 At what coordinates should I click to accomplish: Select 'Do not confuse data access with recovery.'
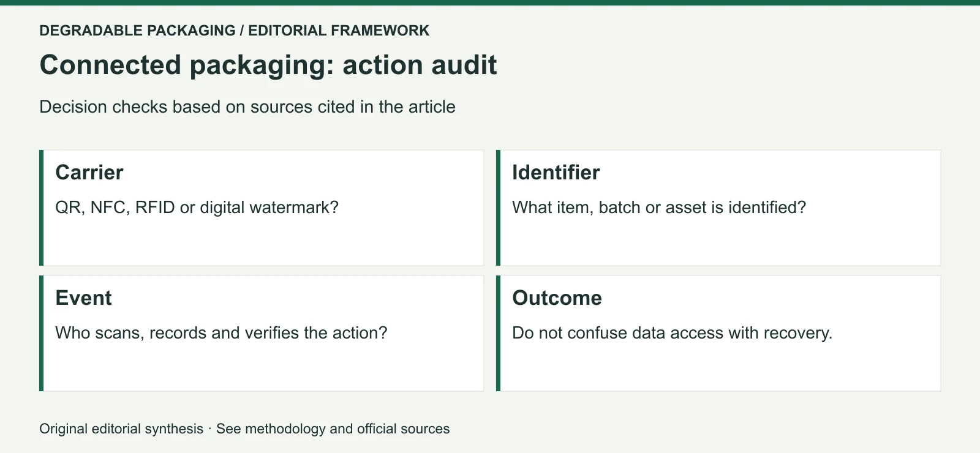point(673,333)
